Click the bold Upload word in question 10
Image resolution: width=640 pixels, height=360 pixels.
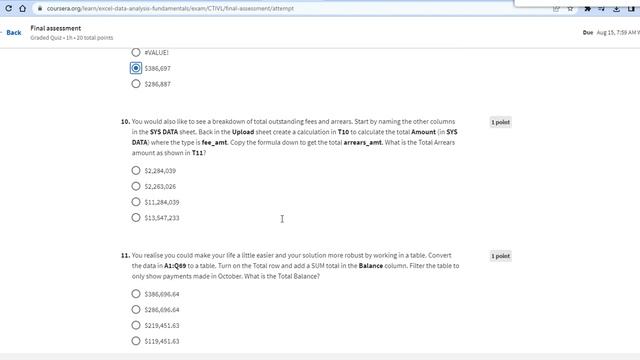(x=243, y=132)
